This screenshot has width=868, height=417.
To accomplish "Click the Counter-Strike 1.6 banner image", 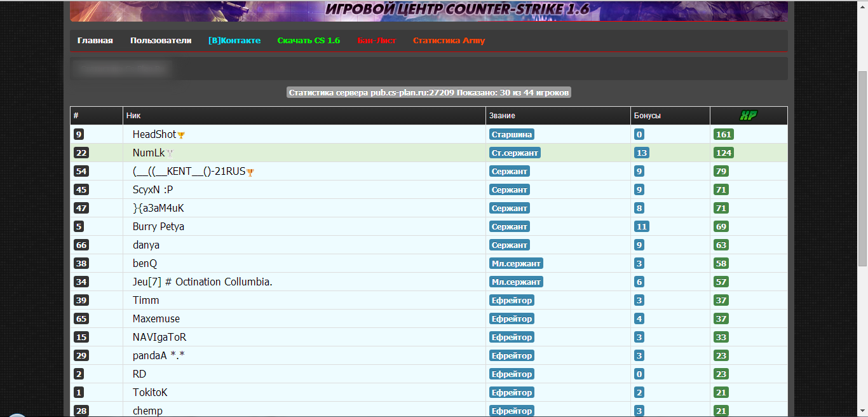I will (x=429, y=11).
